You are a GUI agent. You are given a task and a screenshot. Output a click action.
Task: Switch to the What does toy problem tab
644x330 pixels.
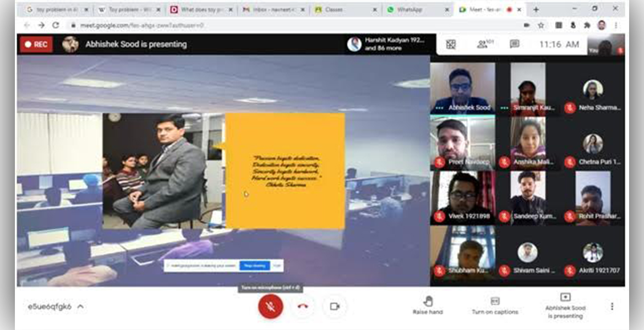pos(202,9)
